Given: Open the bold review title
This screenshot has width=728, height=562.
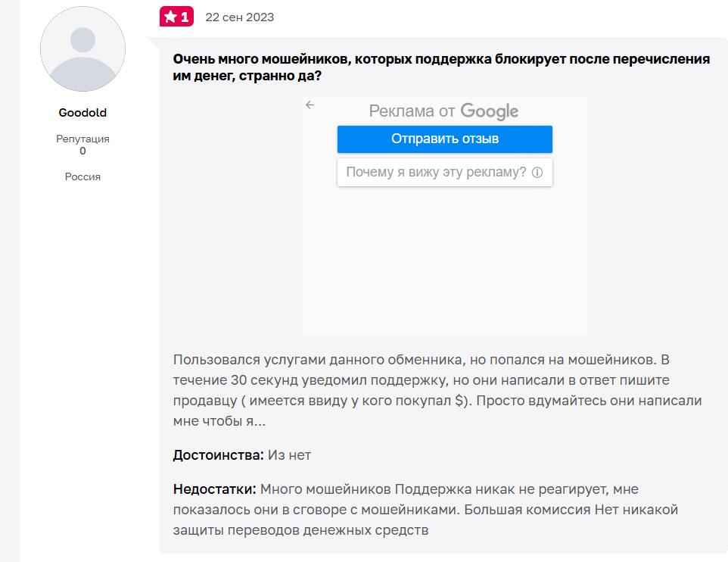Looking at the screenshot, I should [441, 67].
